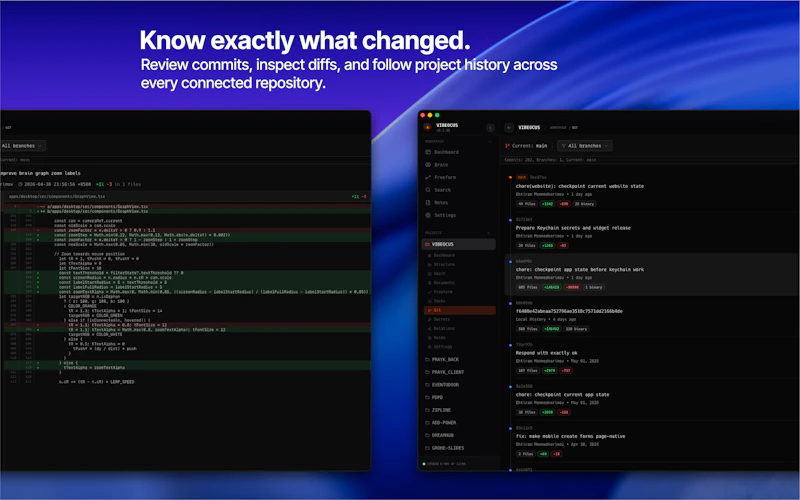Click the EVENTODOOR folder icon
Viewport: 800px width, 500px height.
428,385
